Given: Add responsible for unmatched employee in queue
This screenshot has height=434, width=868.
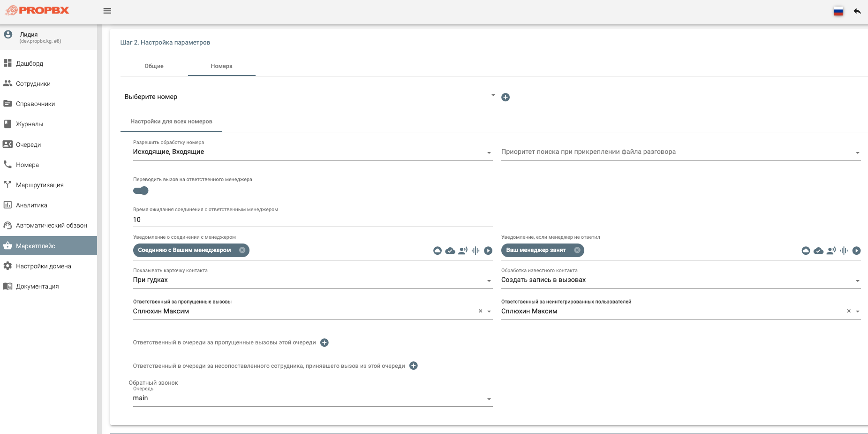Looking at the screenshot, I should point(414,365).
